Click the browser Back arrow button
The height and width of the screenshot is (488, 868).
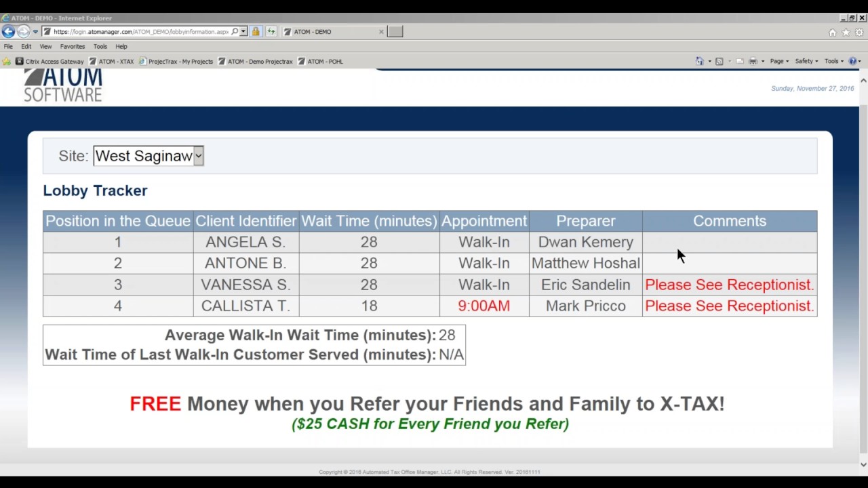point(8,32)
